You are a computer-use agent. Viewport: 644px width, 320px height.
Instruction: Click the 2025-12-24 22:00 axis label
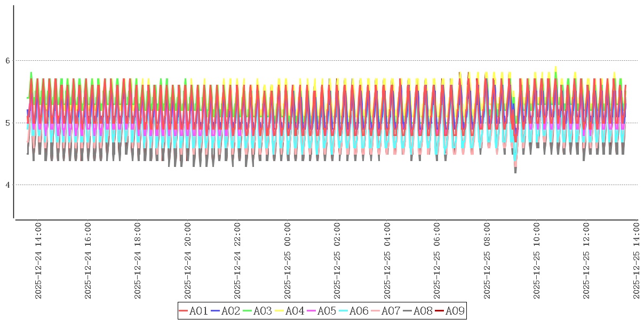(238, 261)
